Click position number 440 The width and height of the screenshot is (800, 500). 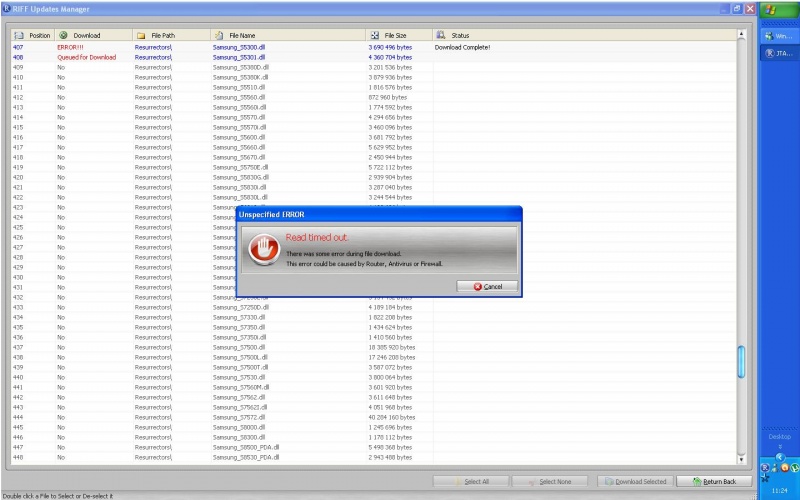(x=18, y=378)
